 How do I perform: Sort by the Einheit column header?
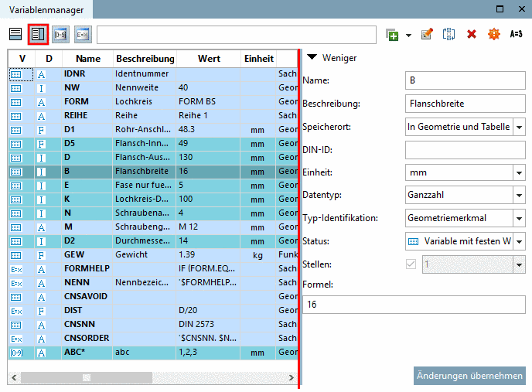click(259, 59)
